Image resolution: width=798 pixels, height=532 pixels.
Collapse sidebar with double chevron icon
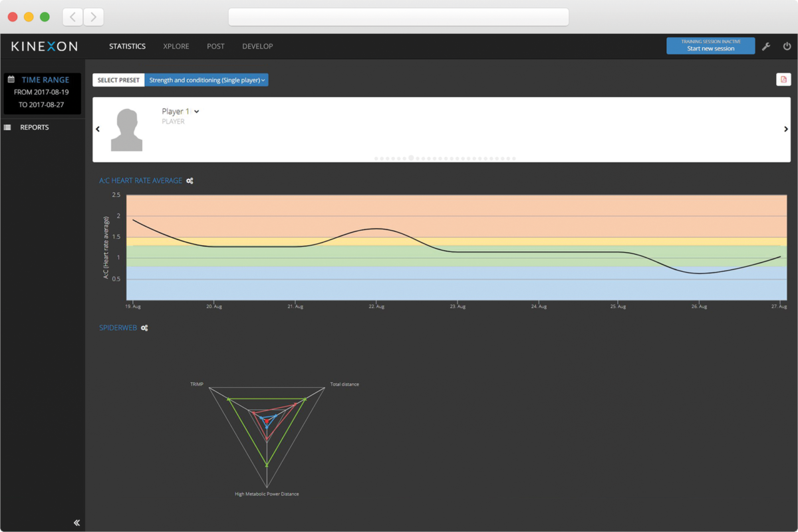coord(76,523)
